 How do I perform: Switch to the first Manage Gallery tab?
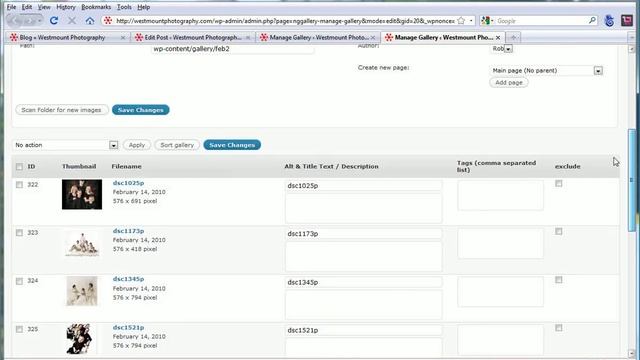click(317, 38)
